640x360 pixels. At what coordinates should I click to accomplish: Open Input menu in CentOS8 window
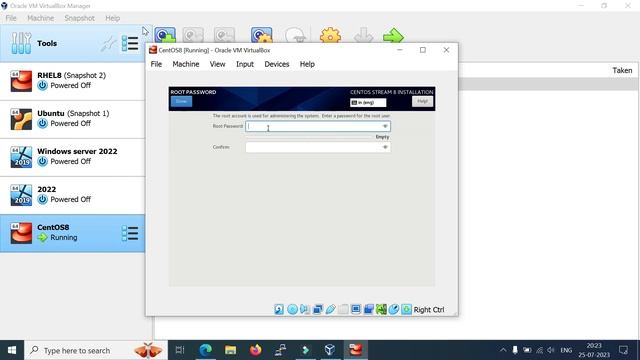coord(245,64)
